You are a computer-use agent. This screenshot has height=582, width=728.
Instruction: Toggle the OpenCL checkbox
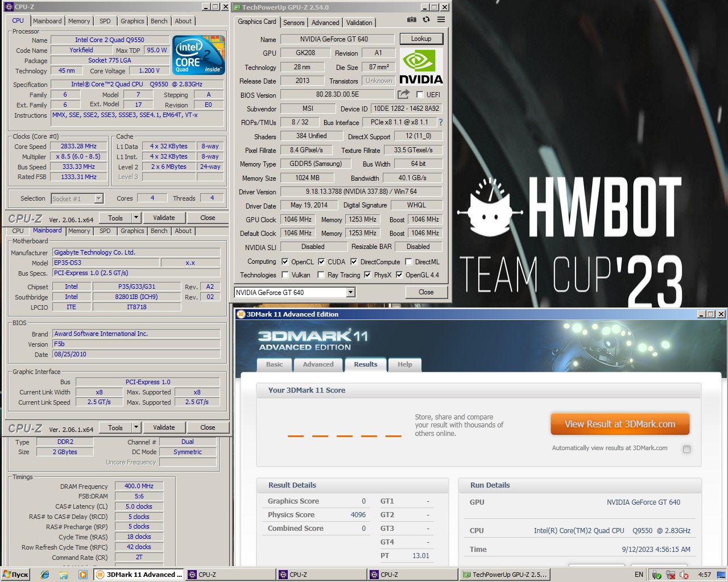pos(286,262)
